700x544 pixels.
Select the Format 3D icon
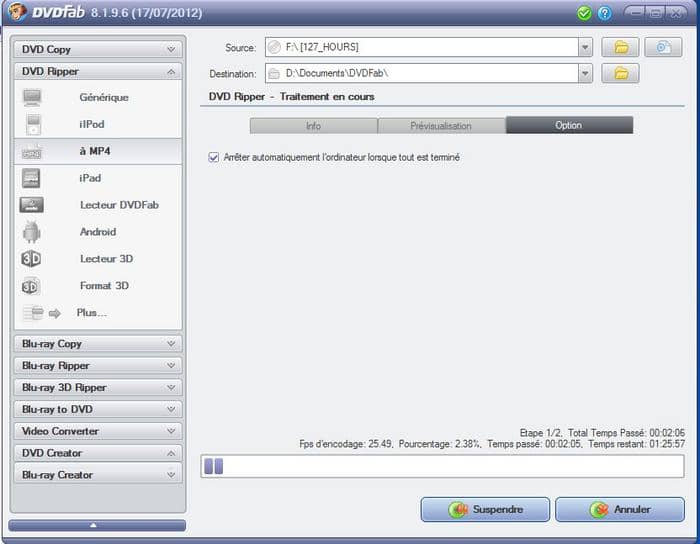[31, 286]
